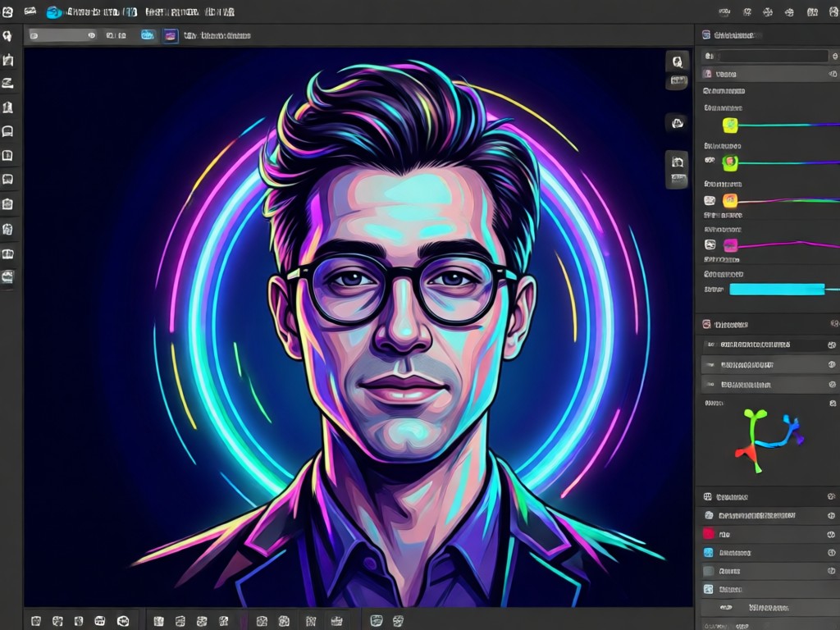Toggle the round icon on the red swatch row
The width and height of the screenshot is (840, 630).
click(x=831, y=534)
